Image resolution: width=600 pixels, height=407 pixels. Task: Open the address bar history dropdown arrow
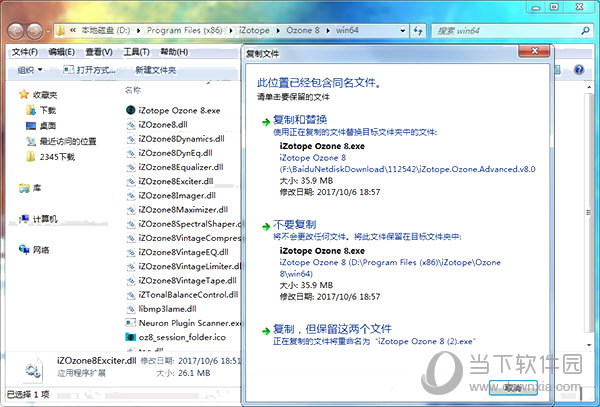pyautogui.click(x=403, y=31)
